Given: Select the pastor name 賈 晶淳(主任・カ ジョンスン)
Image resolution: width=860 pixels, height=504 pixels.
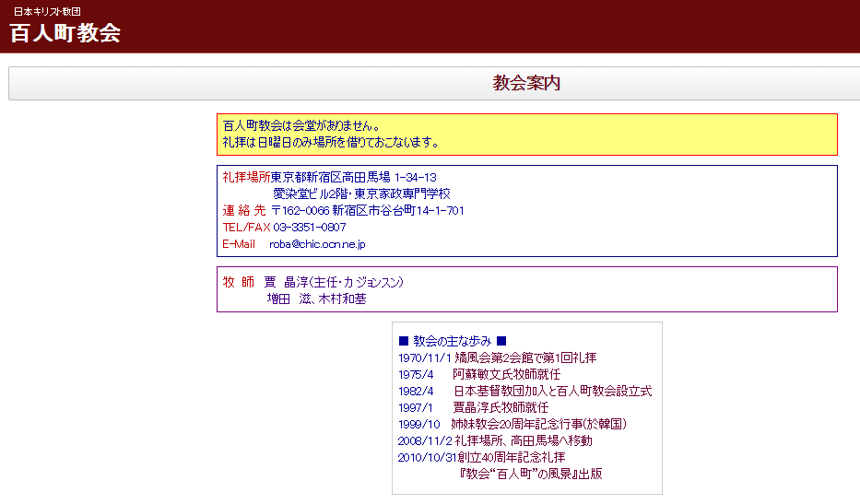Looking at the screenshot, I should 334,282.
